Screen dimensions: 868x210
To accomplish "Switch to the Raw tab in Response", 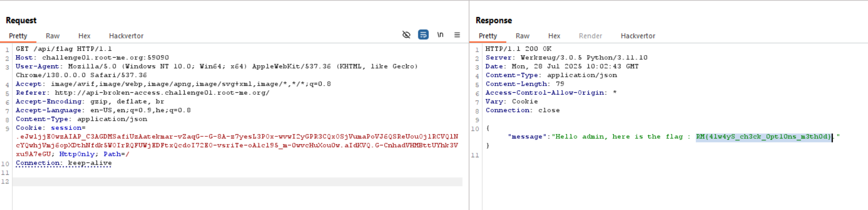I will click(x=522, y=36).
